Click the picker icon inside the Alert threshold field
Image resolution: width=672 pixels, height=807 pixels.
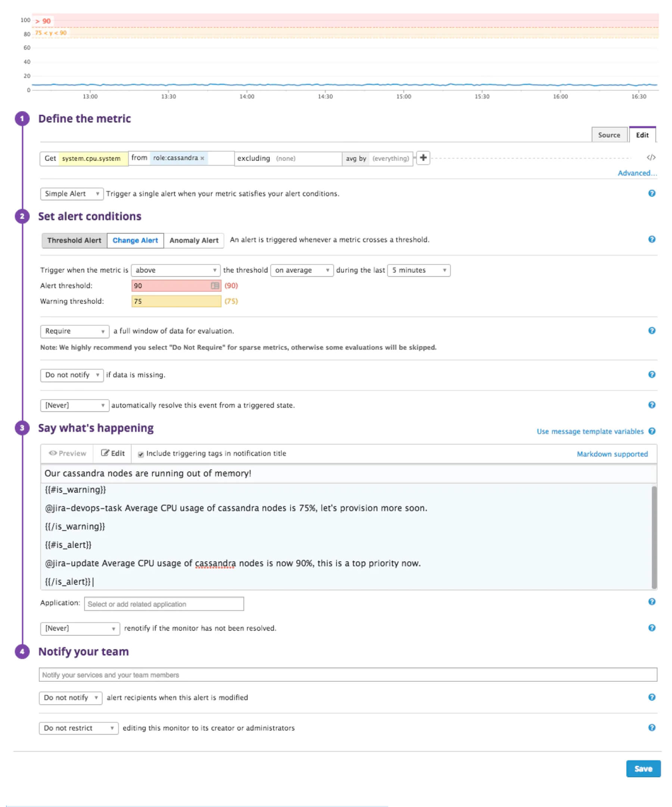pyautogui.click(x=214, y=286)
